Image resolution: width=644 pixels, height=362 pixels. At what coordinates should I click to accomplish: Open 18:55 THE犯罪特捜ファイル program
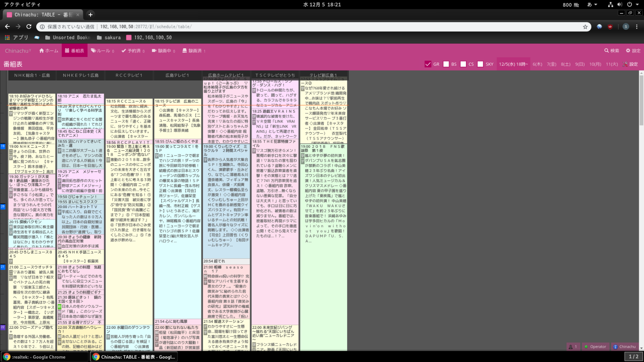coord(275,232)
